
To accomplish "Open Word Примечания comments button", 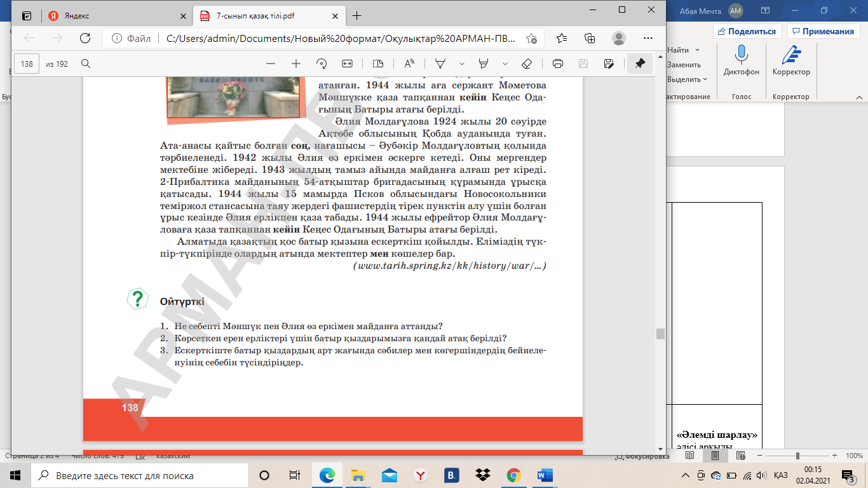I will pyautogui.click(x=824, y=31).
